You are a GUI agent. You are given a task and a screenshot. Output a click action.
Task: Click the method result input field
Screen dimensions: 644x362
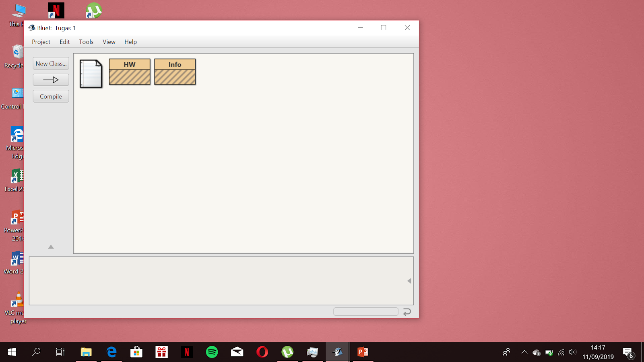pos(365,311)
